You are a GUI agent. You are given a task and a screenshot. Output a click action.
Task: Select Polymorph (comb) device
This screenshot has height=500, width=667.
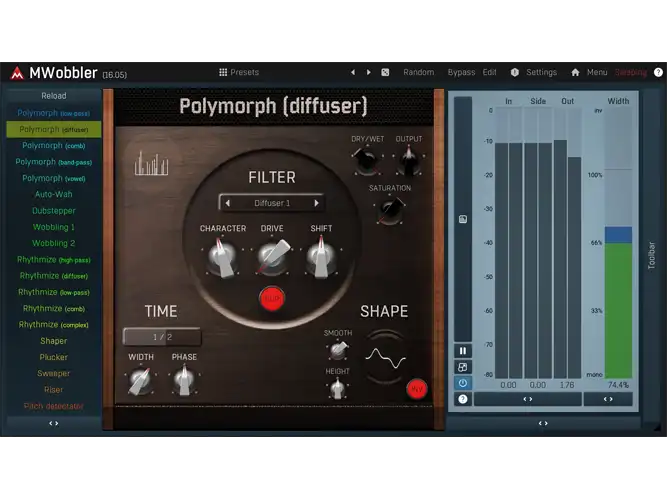click(54, 146)
